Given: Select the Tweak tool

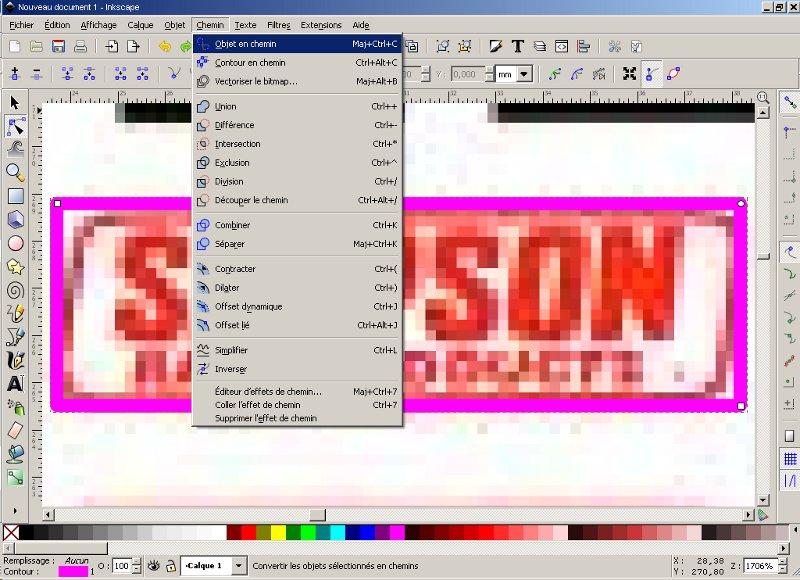Looking at the screenshot, I should click(15, 149).
